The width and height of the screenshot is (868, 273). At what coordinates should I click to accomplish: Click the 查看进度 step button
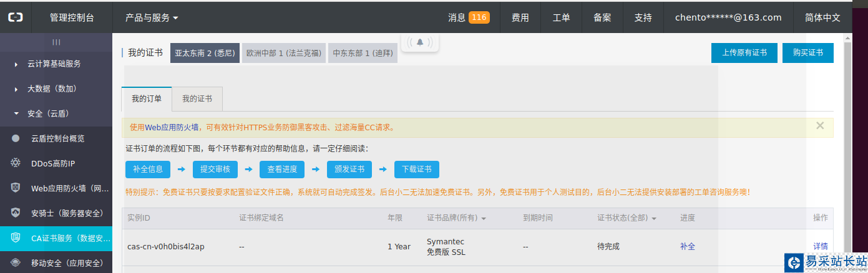tap(282, 170)
